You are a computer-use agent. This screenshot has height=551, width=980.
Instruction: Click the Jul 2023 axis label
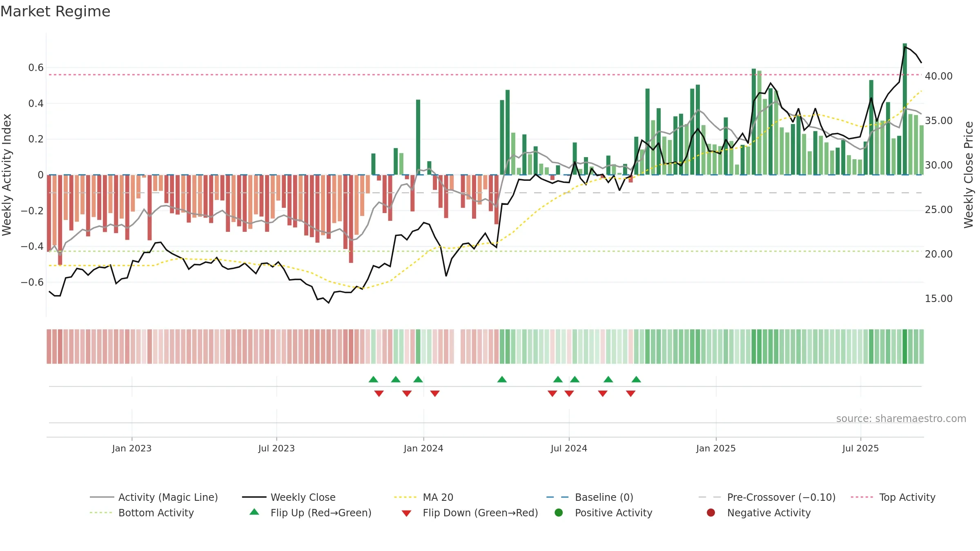[x=276, y=448]
